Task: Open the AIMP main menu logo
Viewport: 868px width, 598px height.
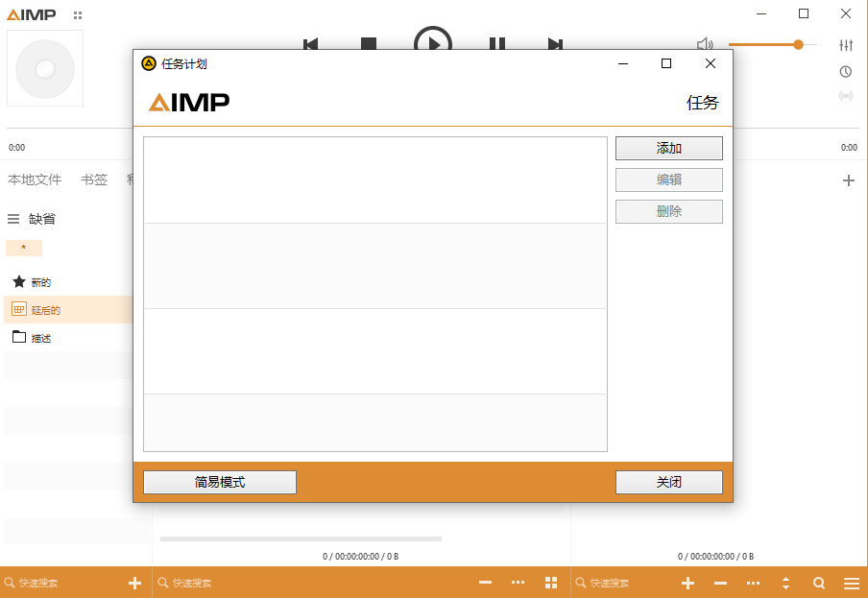Action: pyautogui.click(x=32, y=15)
